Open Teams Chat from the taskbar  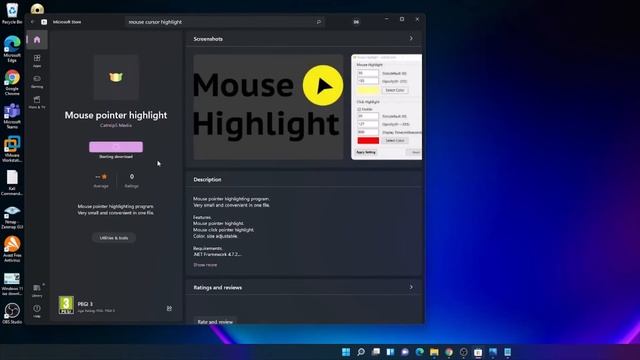(405, 352)
